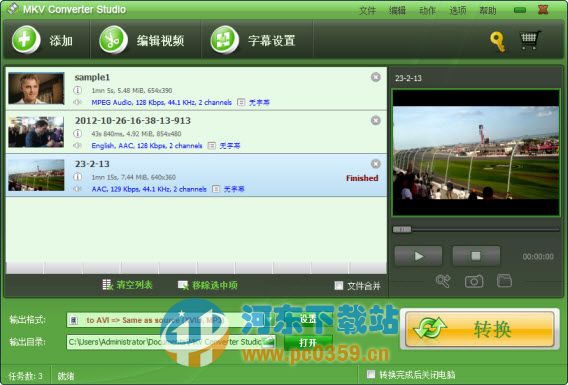The image size is (568, 385).
Task: Select the sample1 video thumbnail
Action: click(36, 88)
